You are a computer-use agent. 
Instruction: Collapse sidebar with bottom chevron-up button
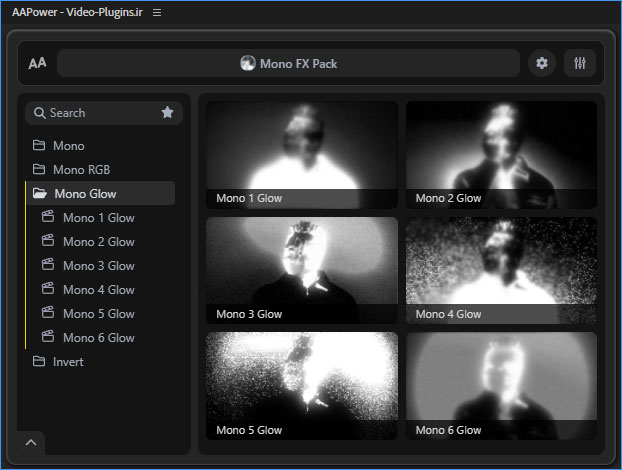pos(31,443)
